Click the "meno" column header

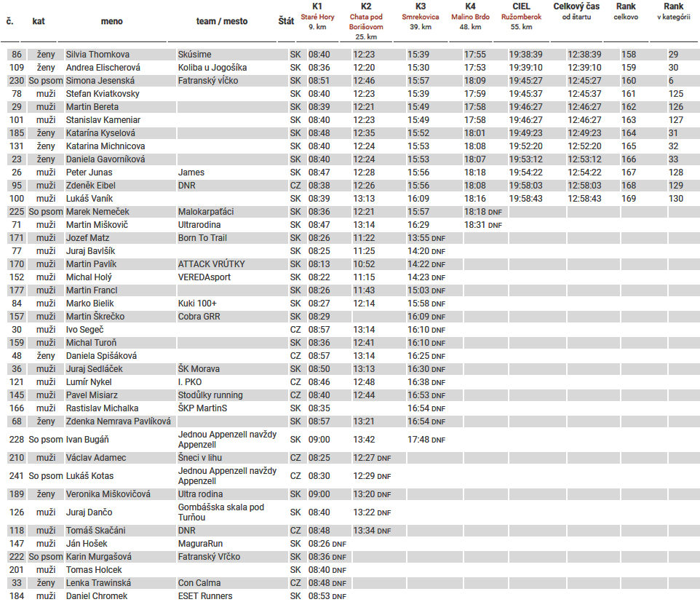[111, 21]
